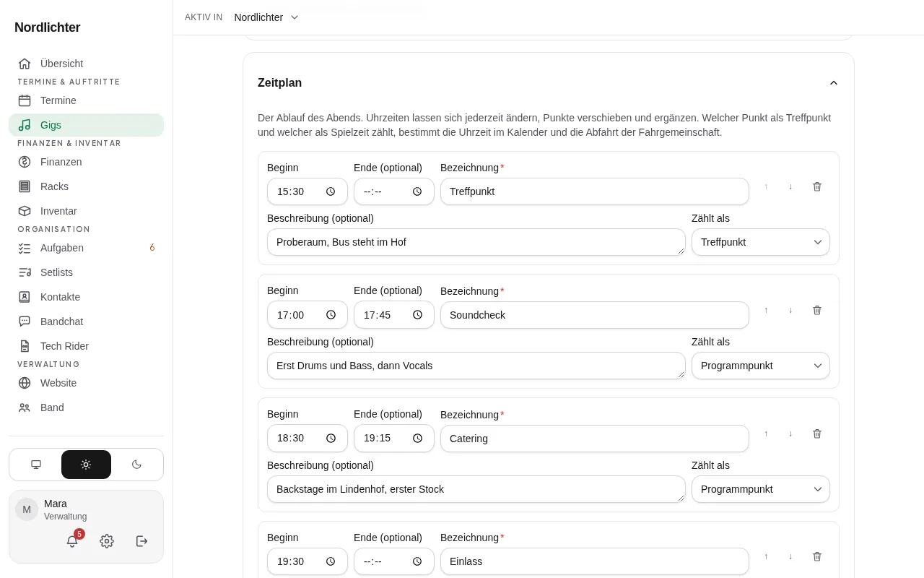
Task: Delete the Catering schedule entry
Action: coord(817,433)
